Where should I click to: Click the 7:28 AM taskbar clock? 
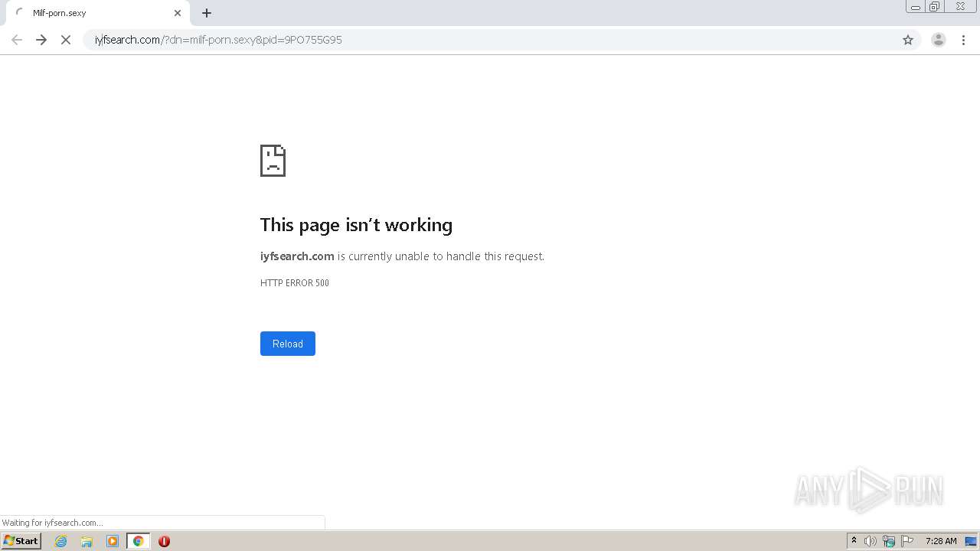tap(941, 541)
